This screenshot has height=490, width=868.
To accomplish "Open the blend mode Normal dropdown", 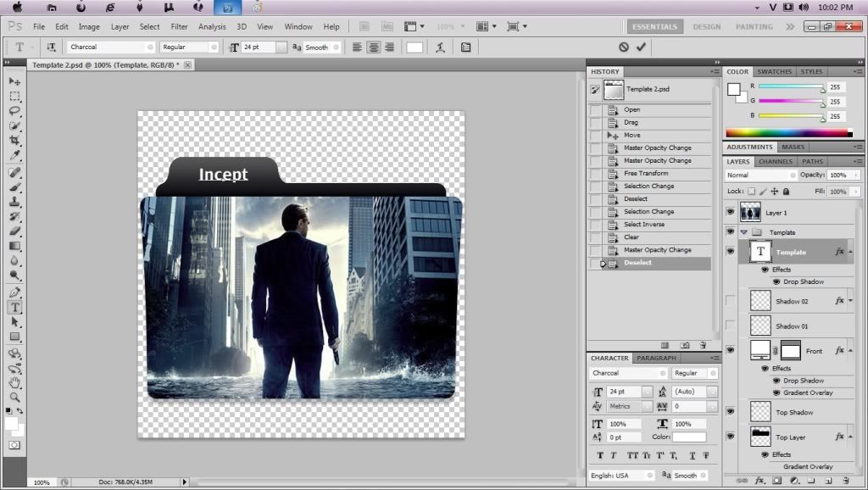I will click(760, 175).
